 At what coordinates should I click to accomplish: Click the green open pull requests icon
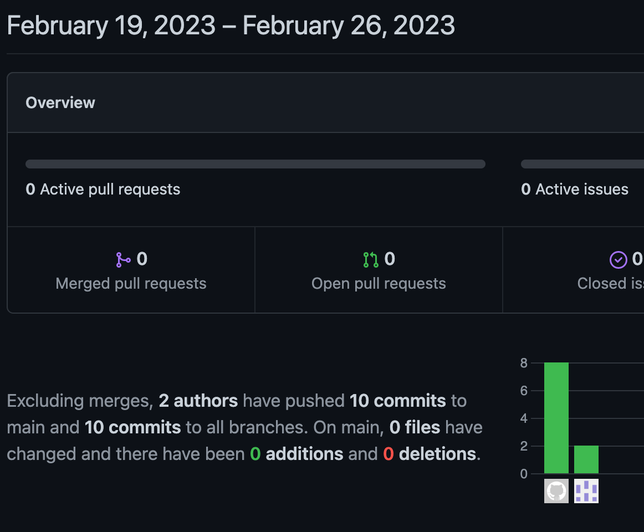pyautogui.click(x=371, y=260)
